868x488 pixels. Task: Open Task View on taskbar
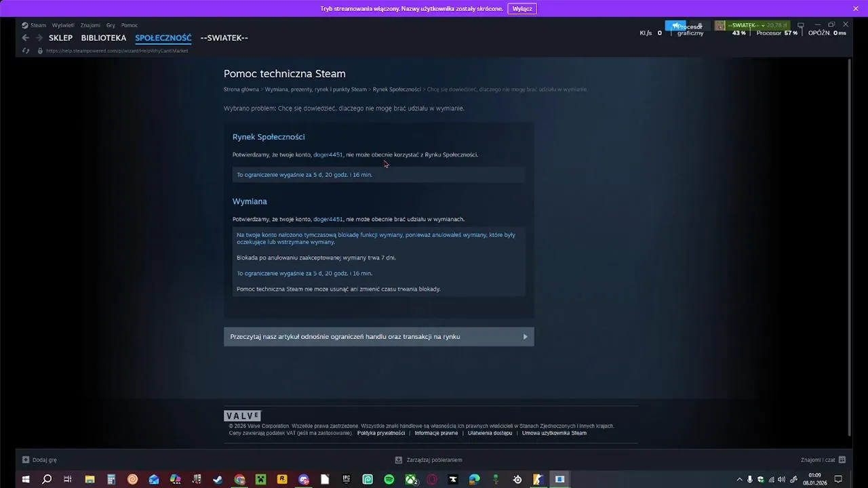pyautogui.click(x=68, y=479)
